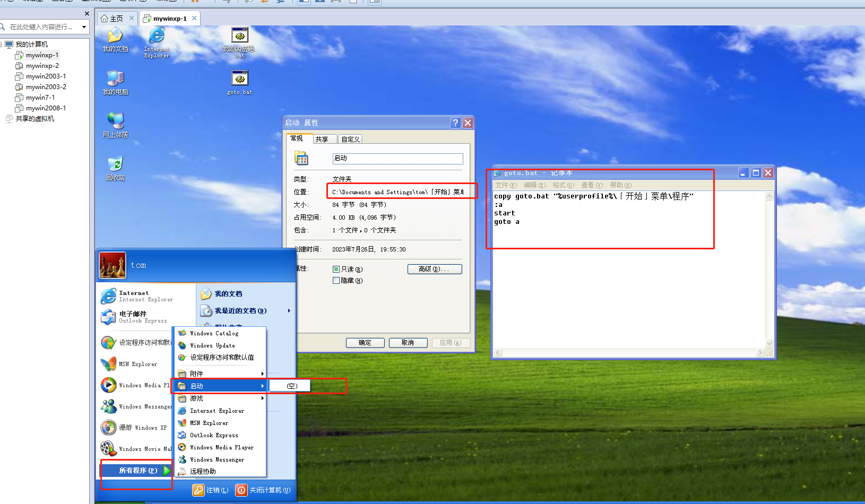Image resolution: width=865 pixels, height=504 pixels.
Task: Open the 帮助 menu in Notepad
Action: tap(620, 185)
